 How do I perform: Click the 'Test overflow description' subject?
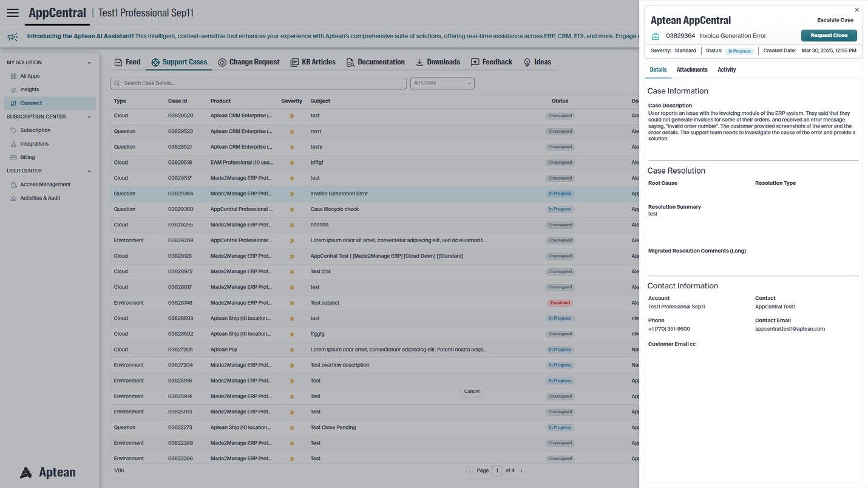pyautogui.click(x=340, y=365)
